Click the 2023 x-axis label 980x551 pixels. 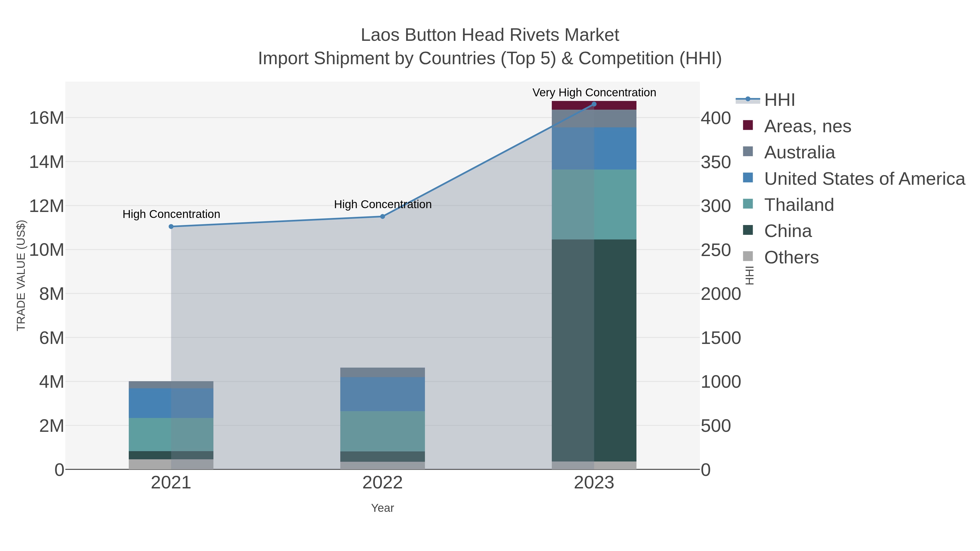click(594, 483)
